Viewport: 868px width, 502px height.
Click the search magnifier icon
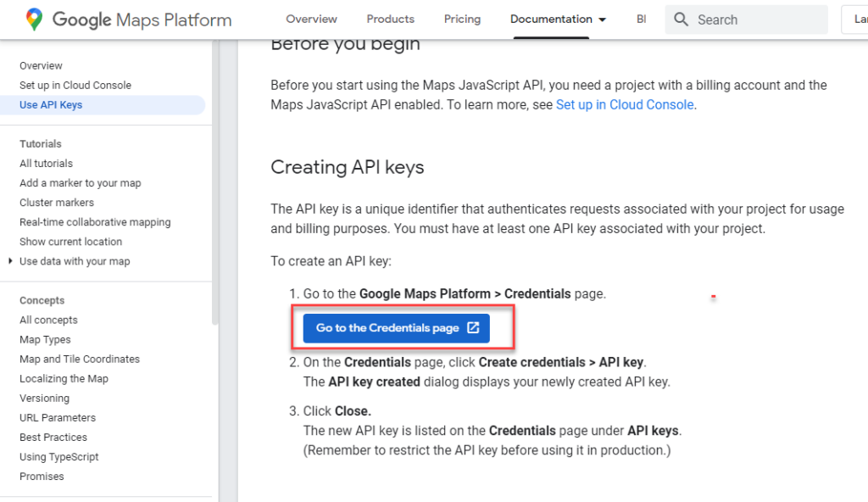pos(681,19)
